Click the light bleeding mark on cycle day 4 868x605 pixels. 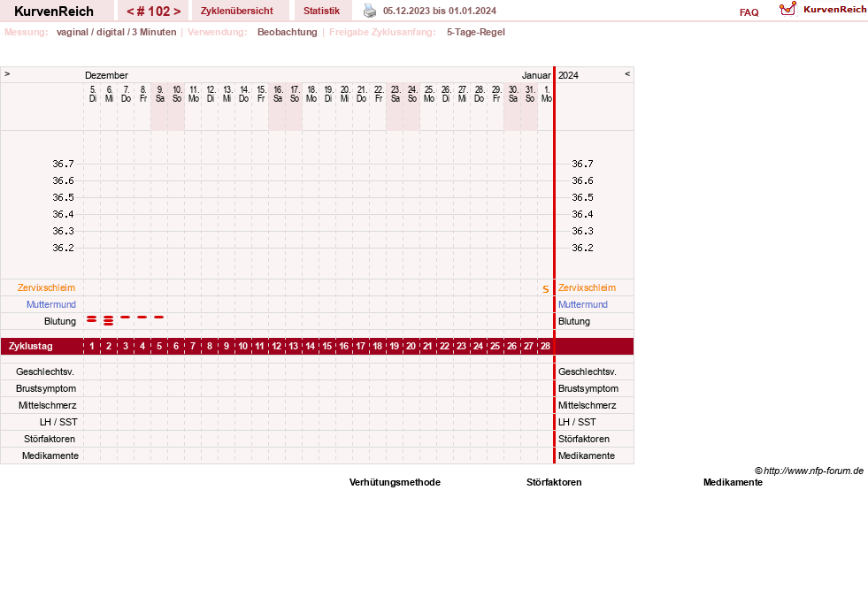(142, 318)
